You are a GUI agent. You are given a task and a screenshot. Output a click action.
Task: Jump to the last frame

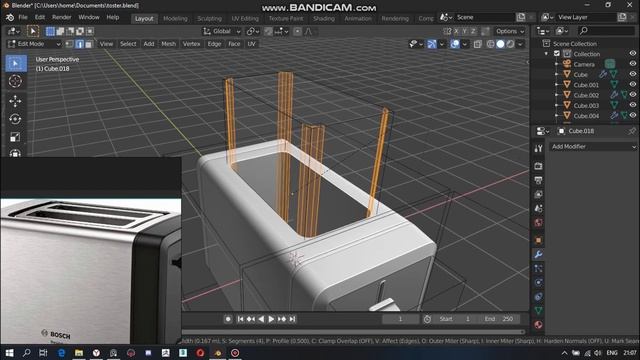(x=292, y=319)
